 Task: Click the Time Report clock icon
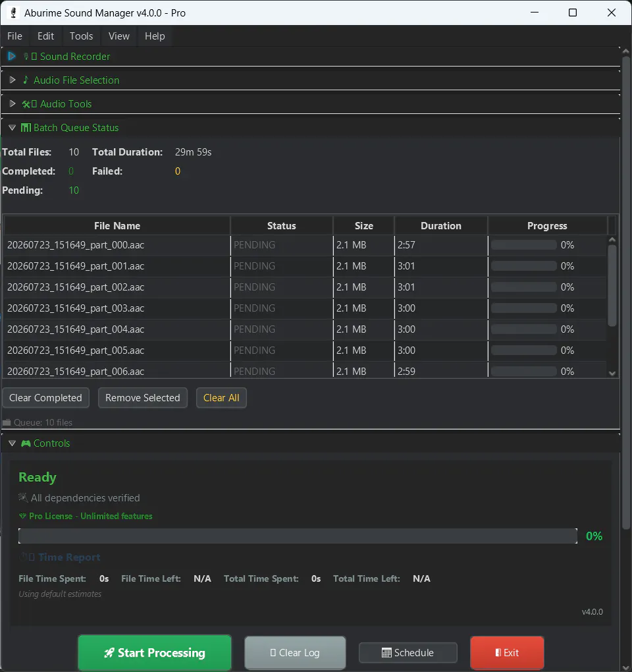23,557
